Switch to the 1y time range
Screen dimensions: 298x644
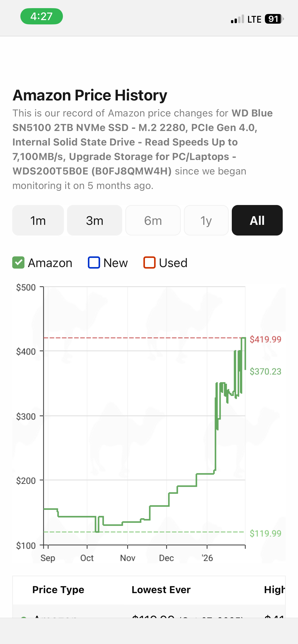pos(206,220)
